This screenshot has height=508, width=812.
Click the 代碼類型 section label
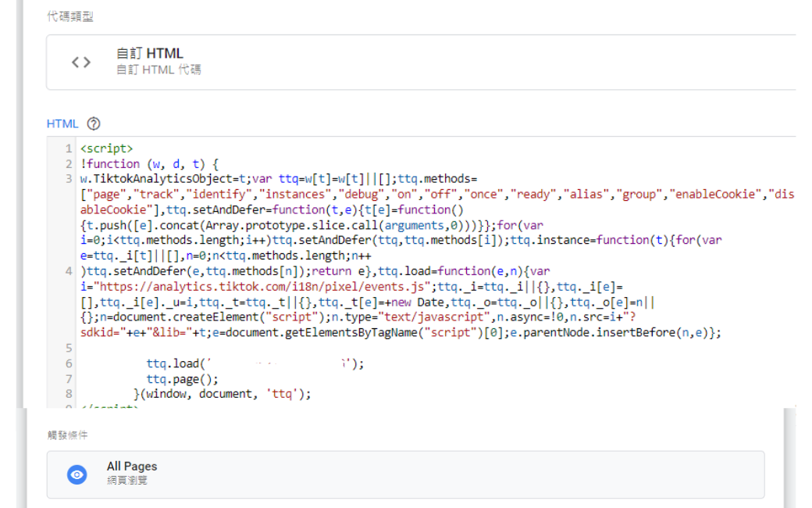[x=70, y=16]
